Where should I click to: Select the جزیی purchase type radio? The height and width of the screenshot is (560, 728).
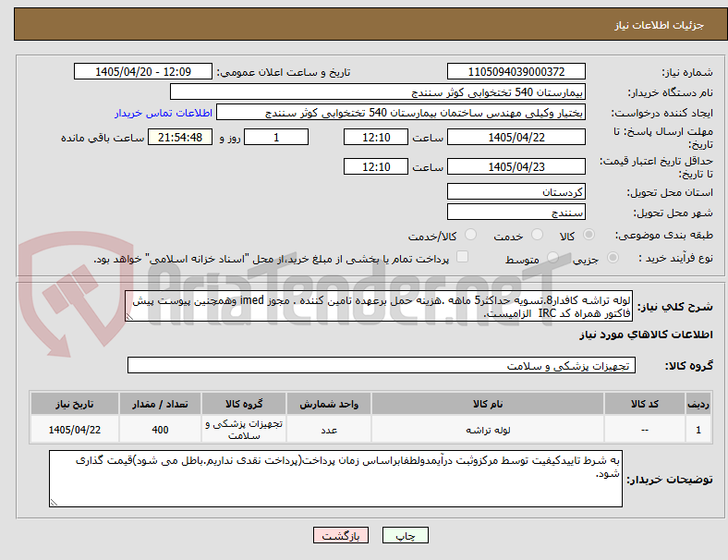(613, 258)
